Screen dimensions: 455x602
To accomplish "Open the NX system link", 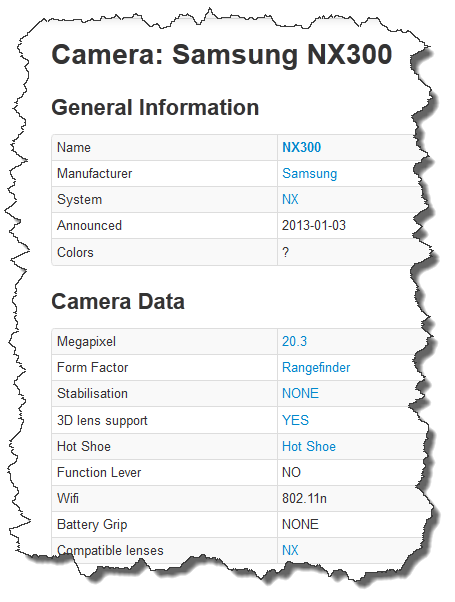I will point(290,199).
